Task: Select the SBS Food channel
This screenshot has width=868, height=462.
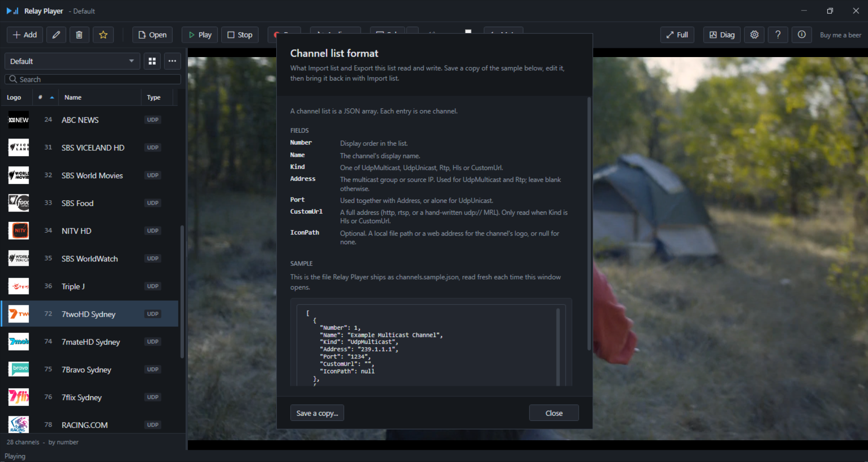Action: (90, 203)
